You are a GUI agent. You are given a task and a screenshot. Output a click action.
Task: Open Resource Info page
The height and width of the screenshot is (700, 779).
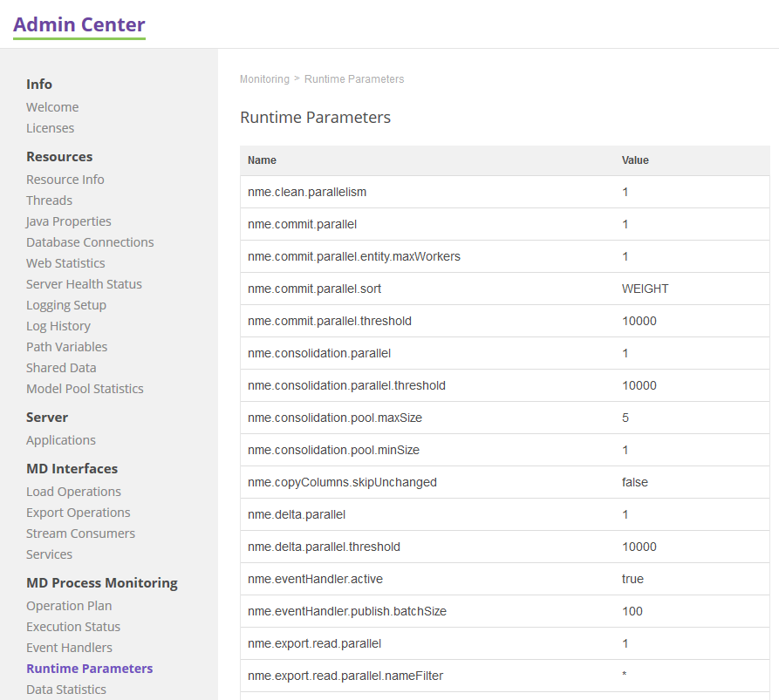click(x=65, y=180)
